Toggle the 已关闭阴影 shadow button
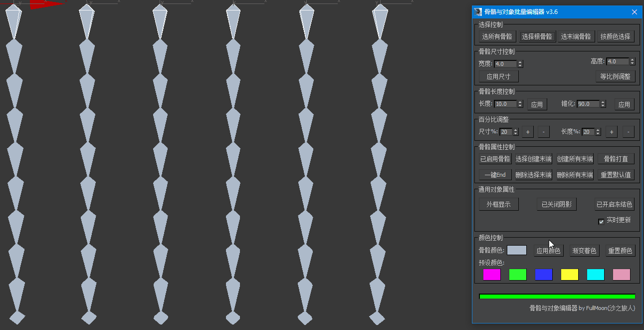Screen dimensions: 644x330 (x=557, y=204)
